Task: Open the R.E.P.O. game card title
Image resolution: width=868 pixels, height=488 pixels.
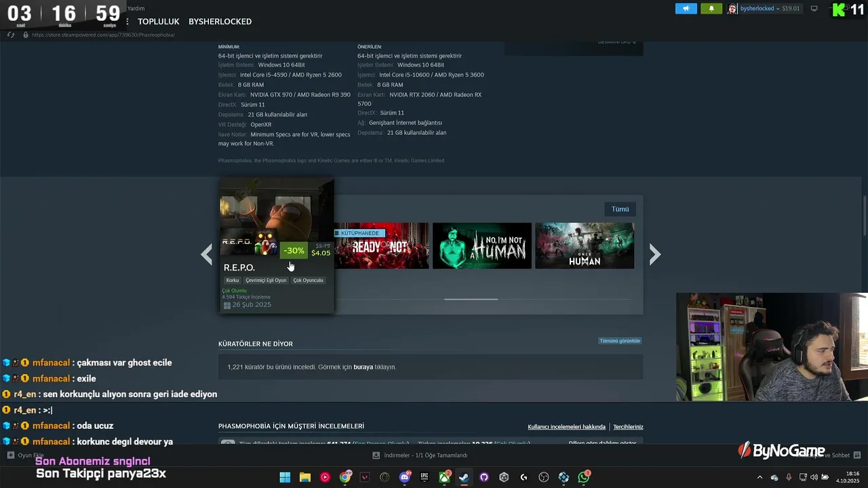Action: (239, 268)
